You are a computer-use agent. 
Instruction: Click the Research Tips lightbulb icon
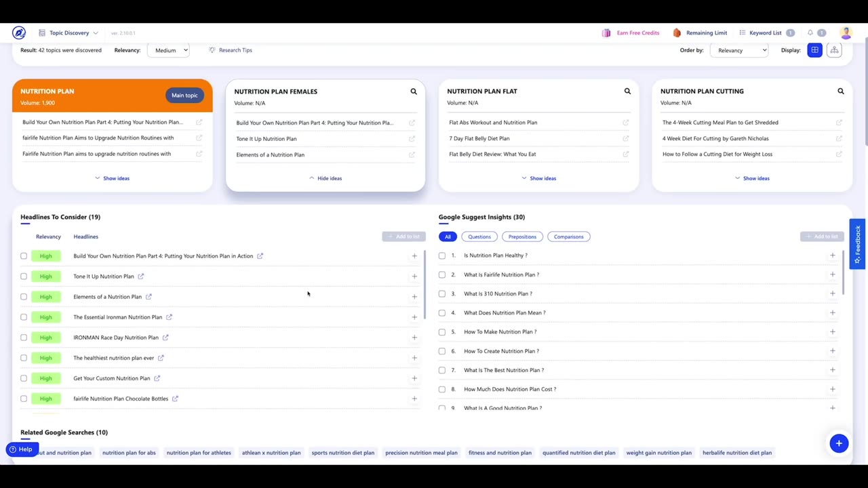click(x=212, y=50)
